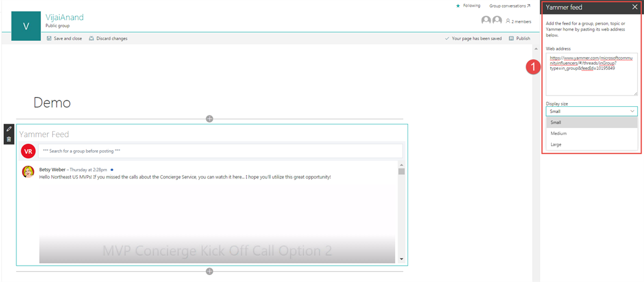Click the 'Public group' label
644x282 pixels.
tap(57, 26)
